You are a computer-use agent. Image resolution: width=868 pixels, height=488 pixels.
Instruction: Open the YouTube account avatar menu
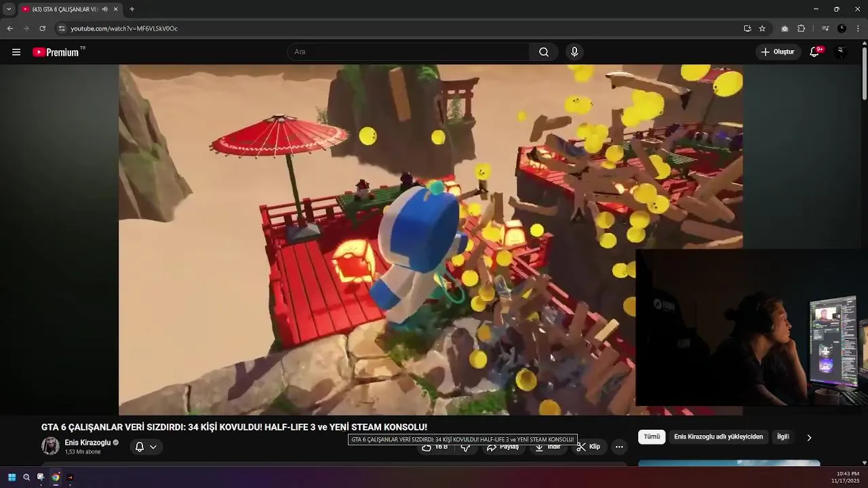point(840,52)
